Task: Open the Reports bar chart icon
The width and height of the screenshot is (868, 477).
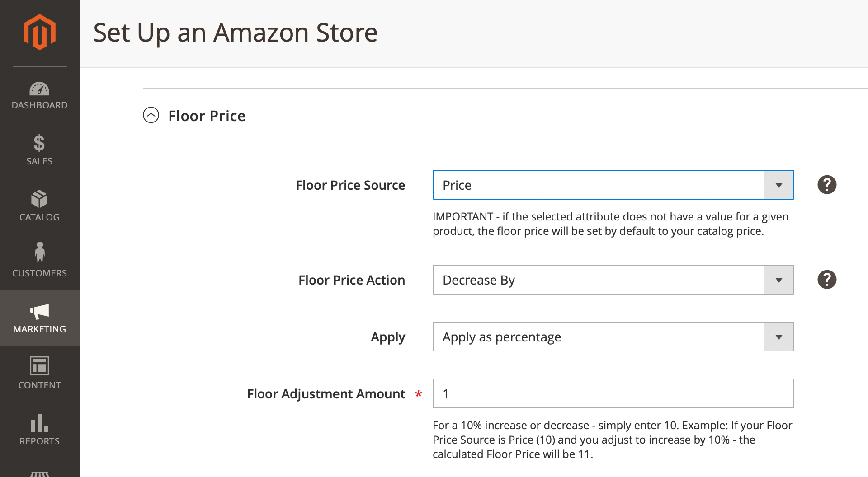Action: point(39,423)
